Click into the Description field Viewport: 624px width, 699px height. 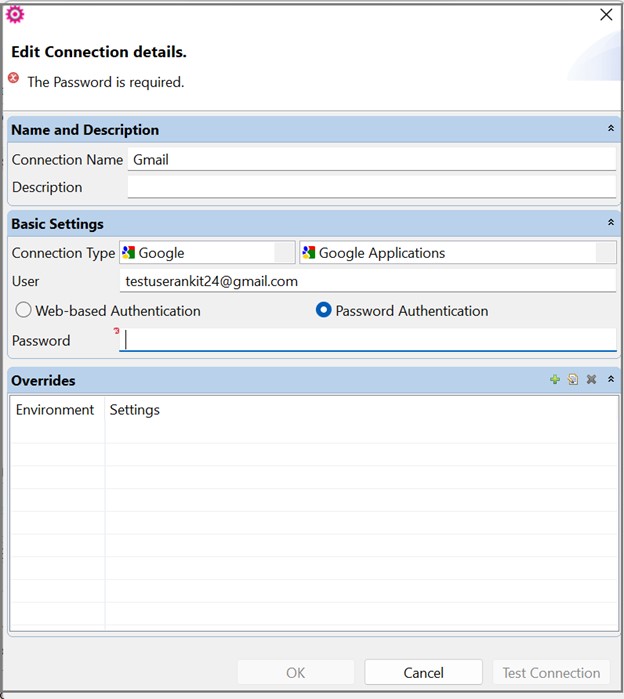pyautogui.click(x=372, y=187)
